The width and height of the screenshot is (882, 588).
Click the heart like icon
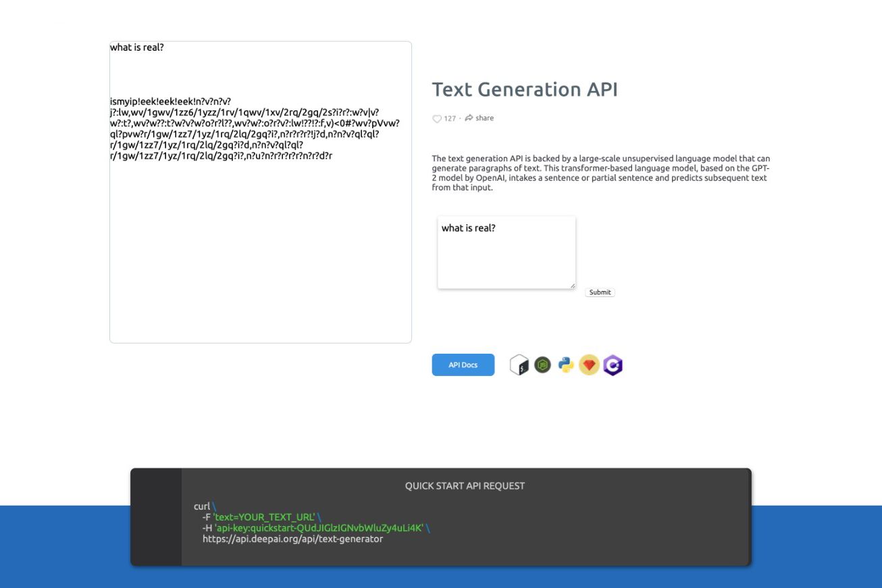(x=436, y=119)
